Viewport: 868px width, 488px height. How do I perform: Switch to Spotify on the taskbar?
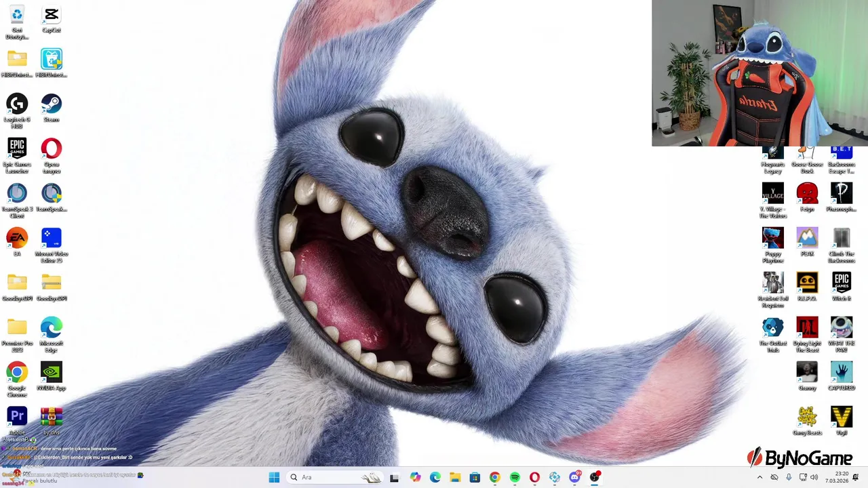pos(515,477)
